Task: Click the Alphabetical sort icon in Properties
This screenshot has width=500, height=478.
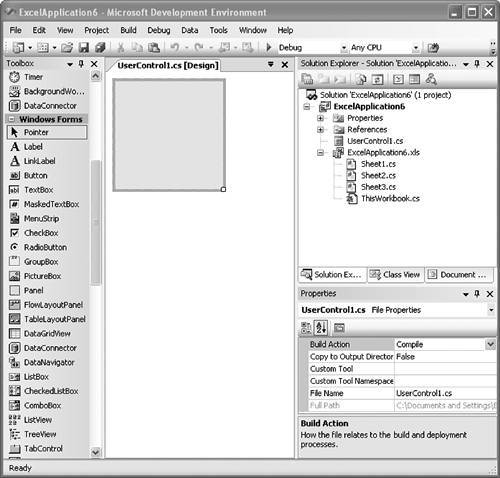Action: click(321, 328)
